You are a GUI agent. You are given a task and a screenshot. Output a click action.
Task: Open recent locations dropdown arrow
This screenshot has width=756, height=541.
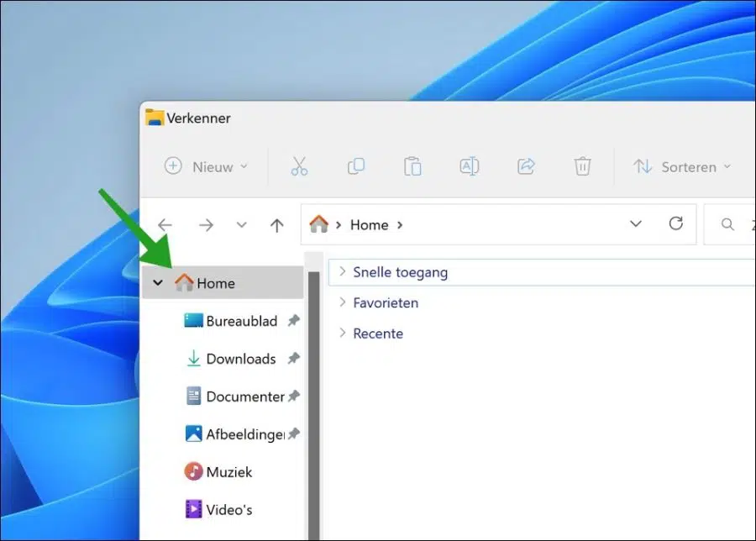pos(242,224)
